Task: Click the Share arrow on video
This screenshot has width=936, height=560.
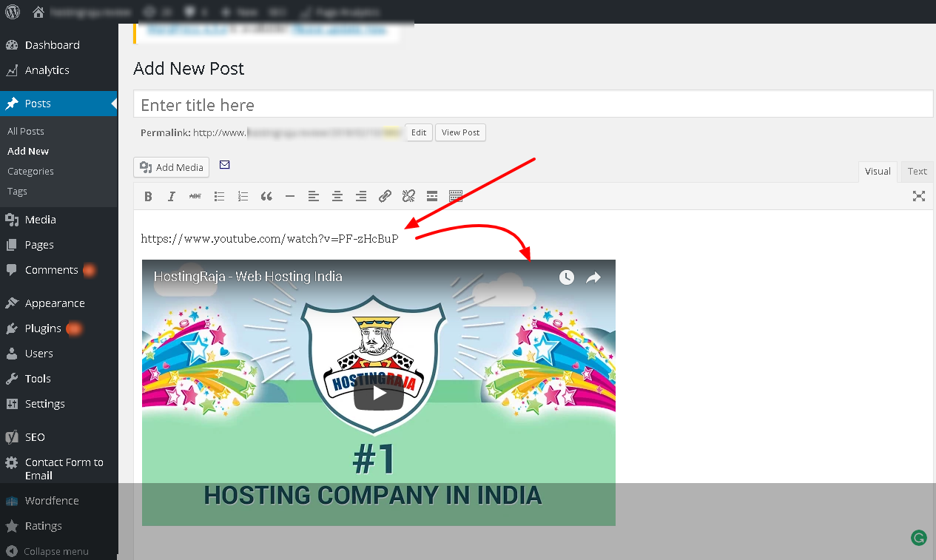Action: pyautogui.click(x=593, y=277)
